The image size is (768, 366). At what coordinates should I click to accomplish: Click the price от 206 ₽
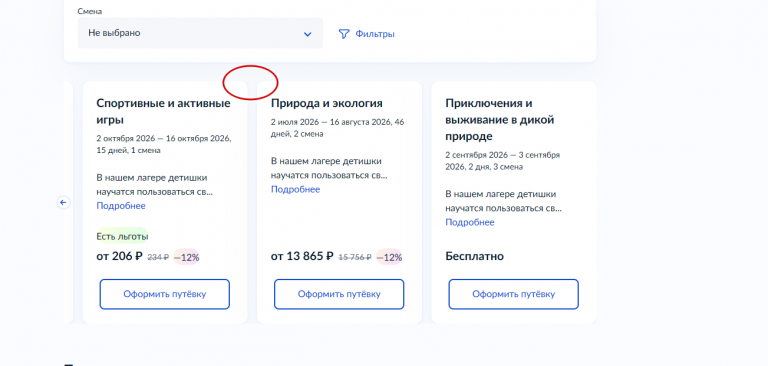pyautogui.click(x=119, y=256)
